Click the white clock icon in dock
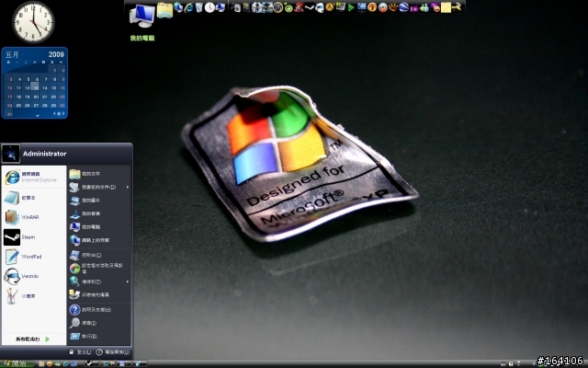 pyautogui.click(x=209, y=7)
